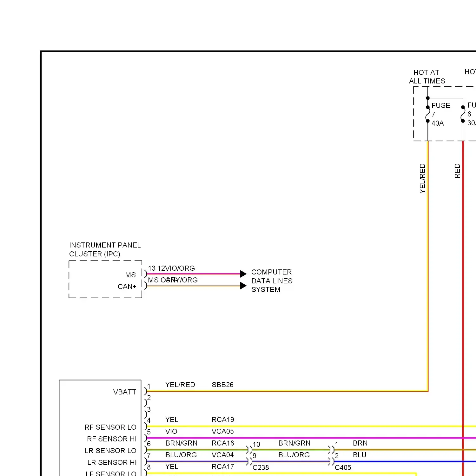Select the vertical "YEL/RED" wire label below fuse 7
The image size is (476, 476).
point(422,178)
